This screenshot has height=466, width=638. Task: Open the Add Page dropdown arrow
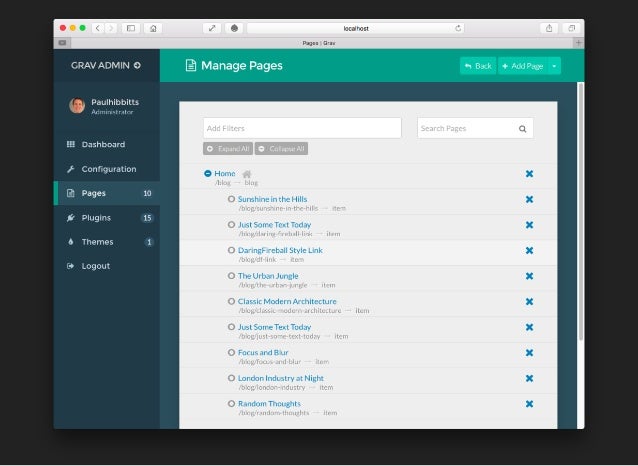(x=554, y=66)
